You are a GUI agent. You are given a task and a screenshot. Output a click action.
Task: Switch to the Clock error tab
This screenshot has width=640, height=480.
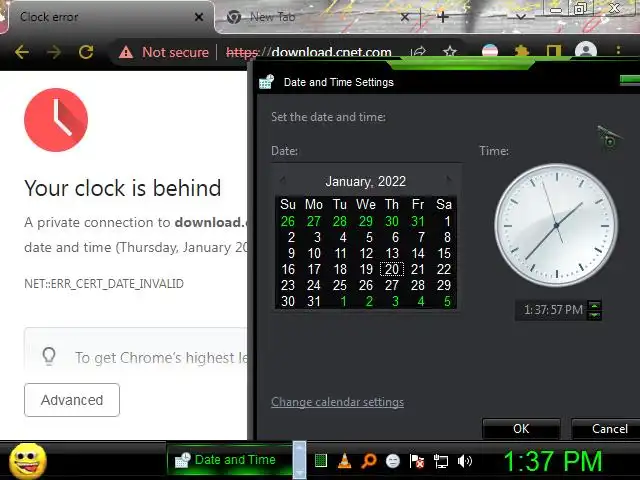pyautogui.click(x=107, y=17)
